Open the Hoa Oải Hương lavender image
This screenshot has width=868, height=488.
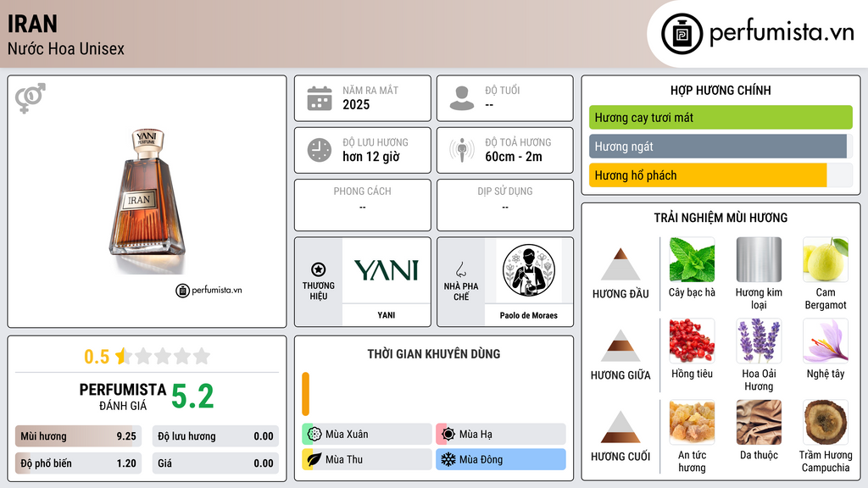pos(759,341)
